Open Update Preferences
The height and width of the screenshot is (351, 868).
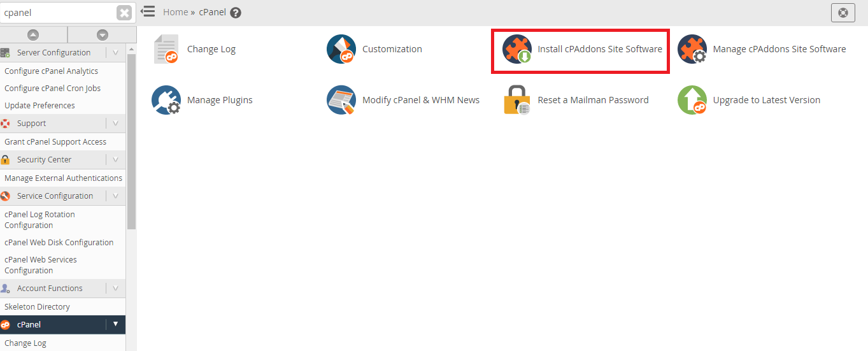(39, 106)
